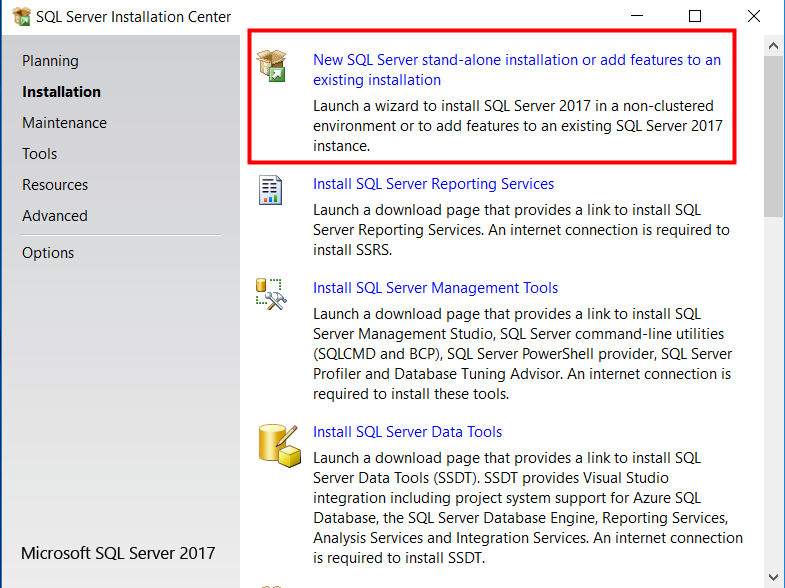Click the vertical scrollbar thumb

click(x=773, y=137)
